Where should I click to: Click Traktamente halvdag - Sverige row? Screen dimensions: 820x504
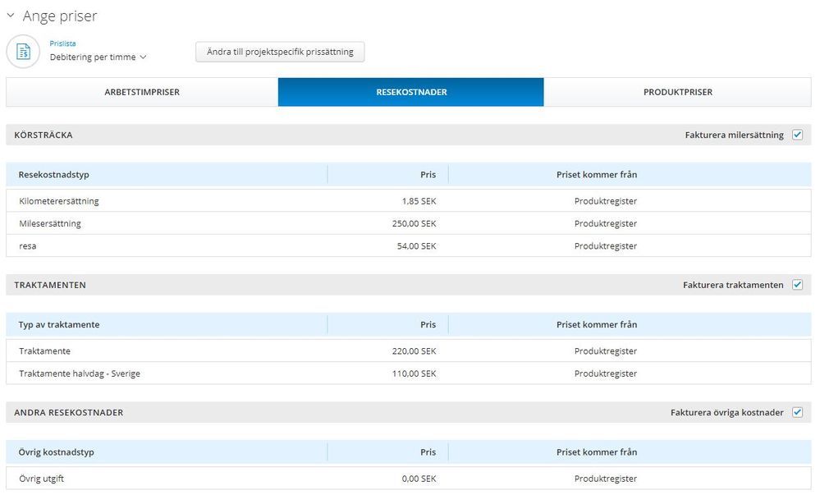[x=409, y=373]
